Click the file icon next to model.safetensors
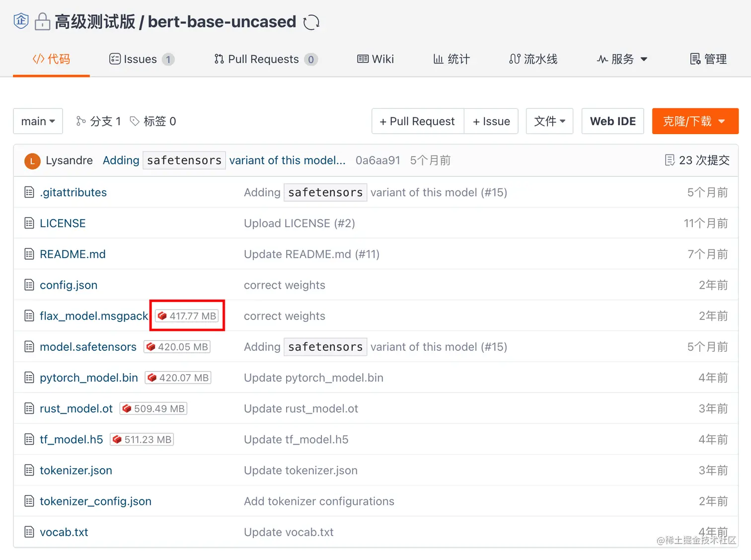The height and width of the screenshot is (560, 751). coord(29,347)
